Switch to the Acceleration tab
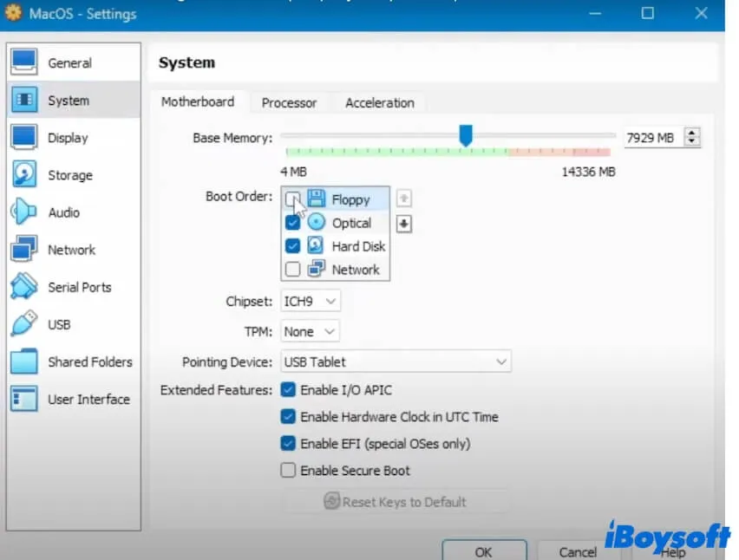The width and height of the screenshot is (739, 560). point(379,102)
